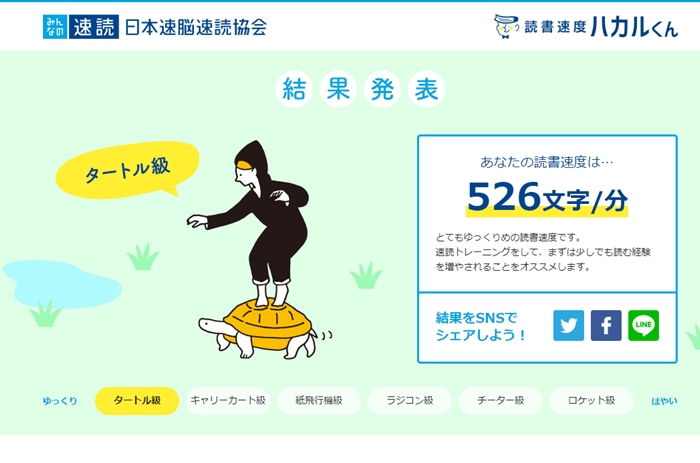Click the 読書速度ハカルくん title link

[x=601, y=27]
